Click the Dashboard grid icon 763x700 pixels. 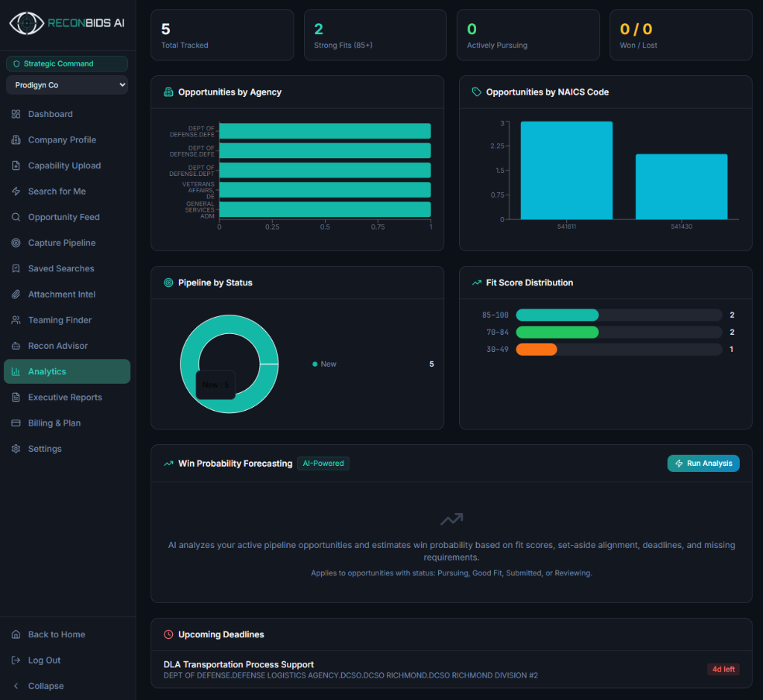click(x=16, y=114)
